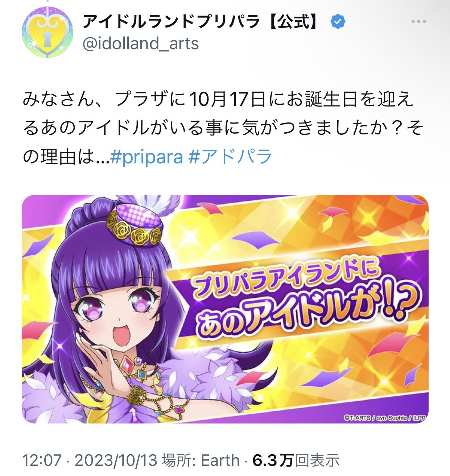Image resolution: width=450 pixels, height=476 pixels.
Task: View the 6.3万回表示 view count
Action: click(296, 460)
